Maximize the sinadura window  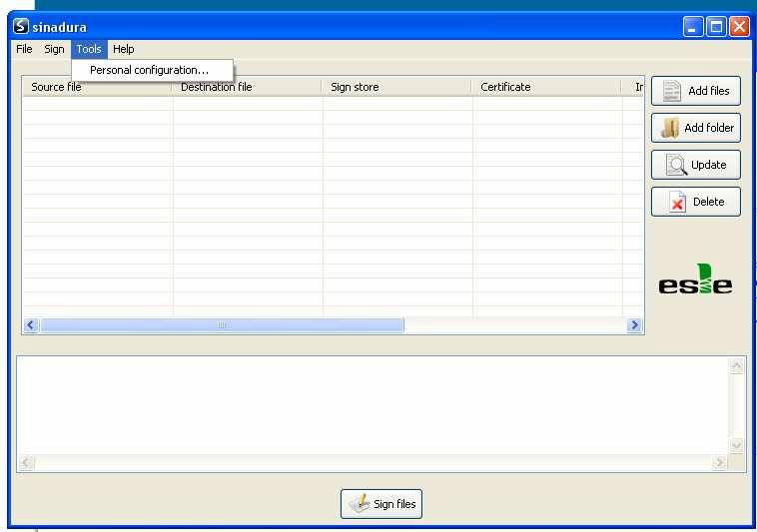(x=716, y=27)
